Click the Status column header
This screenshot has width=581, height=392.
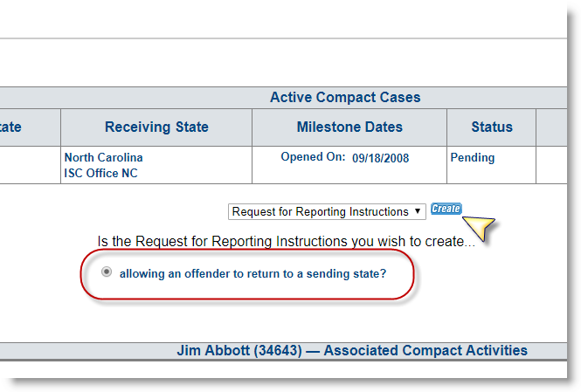coord(491,127)
